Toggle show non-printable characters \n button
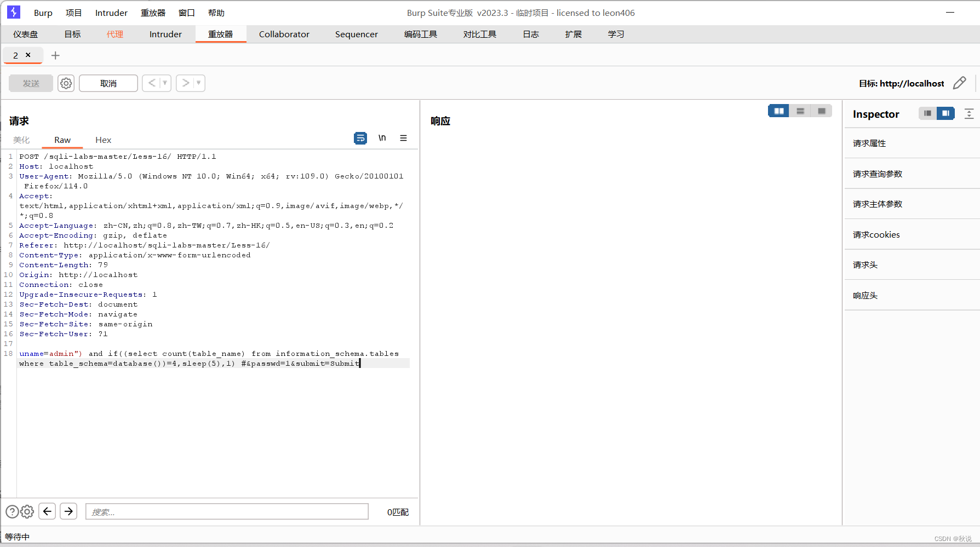Screen dimensions: 980x547 [382, 138]
